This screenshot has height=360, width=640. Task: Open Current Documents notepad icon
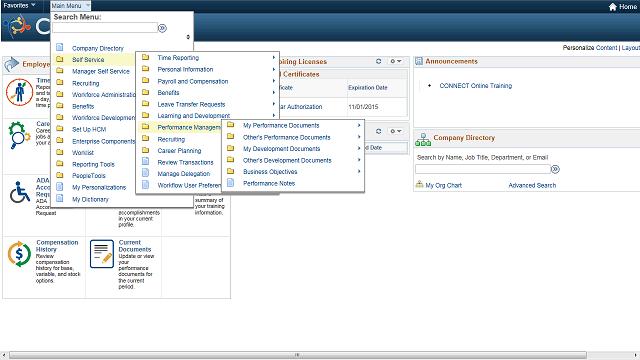click(102, 254)
